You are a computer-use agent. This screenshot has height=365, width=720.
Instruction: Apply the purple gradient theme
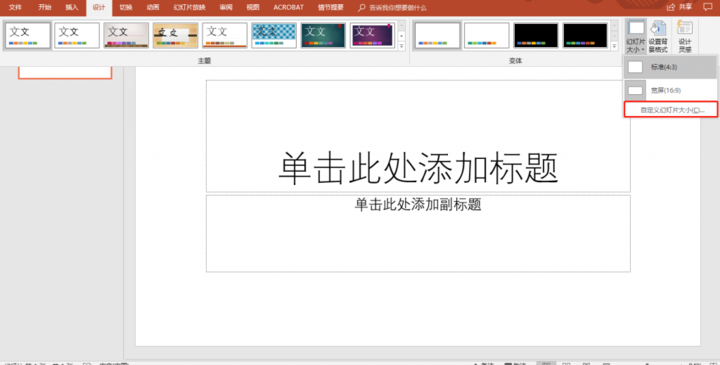pyautogui.click(x=372, y=35)
